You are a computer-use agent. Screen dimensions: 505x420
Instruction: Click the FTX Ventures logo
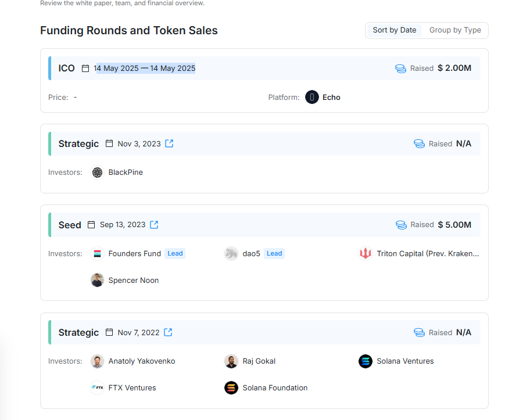[x=97, y=388]
